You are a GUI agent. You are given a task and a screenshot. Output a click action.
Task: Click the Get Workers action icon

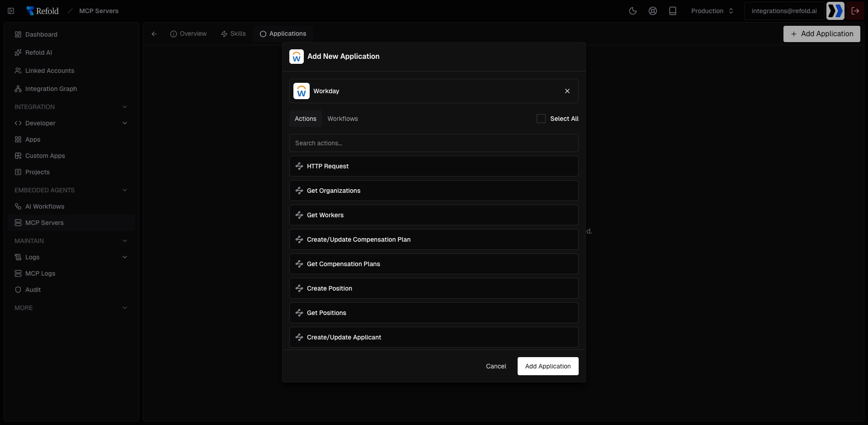pyautogui.click(x=299, y=215)
